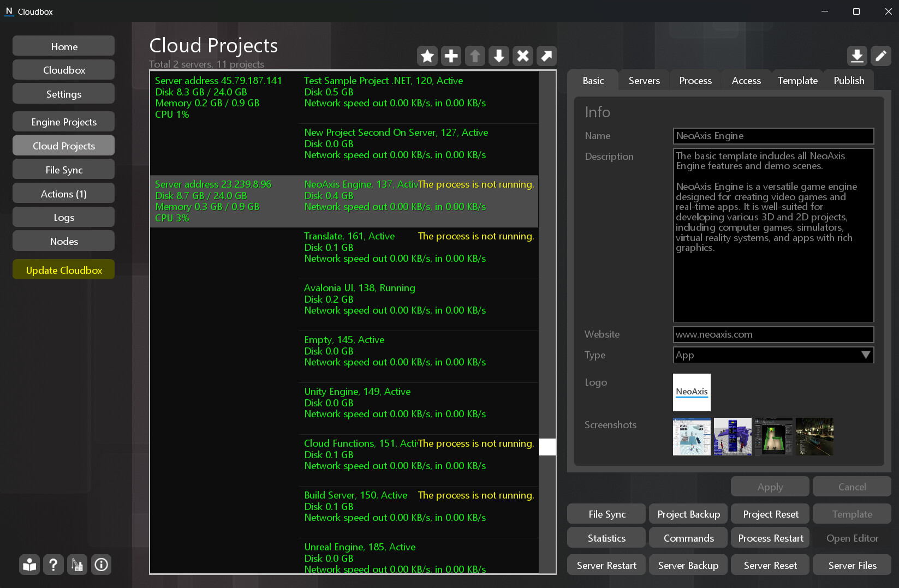899x588 pixels.
Task: Go to Home in sidebar
Action: (x=64, y=46)
